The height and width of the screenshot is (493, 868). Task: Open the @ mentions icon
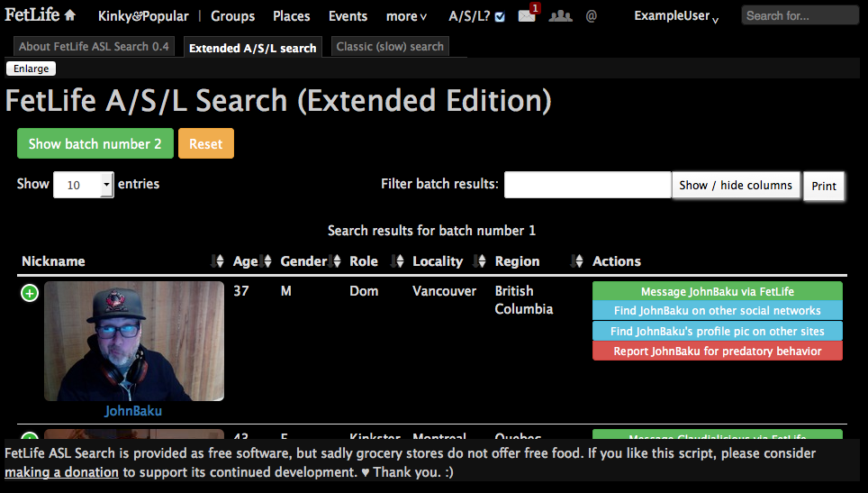(x=592, y=16)
